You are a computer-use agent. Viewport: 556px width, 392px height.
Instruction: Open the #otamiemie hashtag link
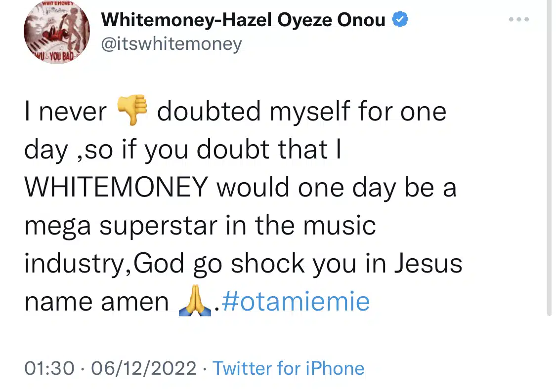[x=296, y=301]
